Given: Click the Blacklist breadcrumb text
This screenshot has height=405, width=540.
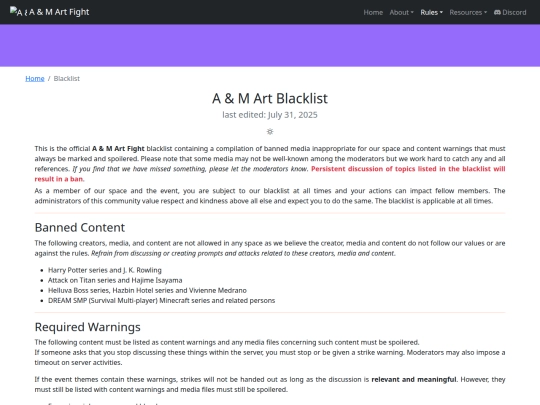Looking at the screenshot, I should 66,79.
